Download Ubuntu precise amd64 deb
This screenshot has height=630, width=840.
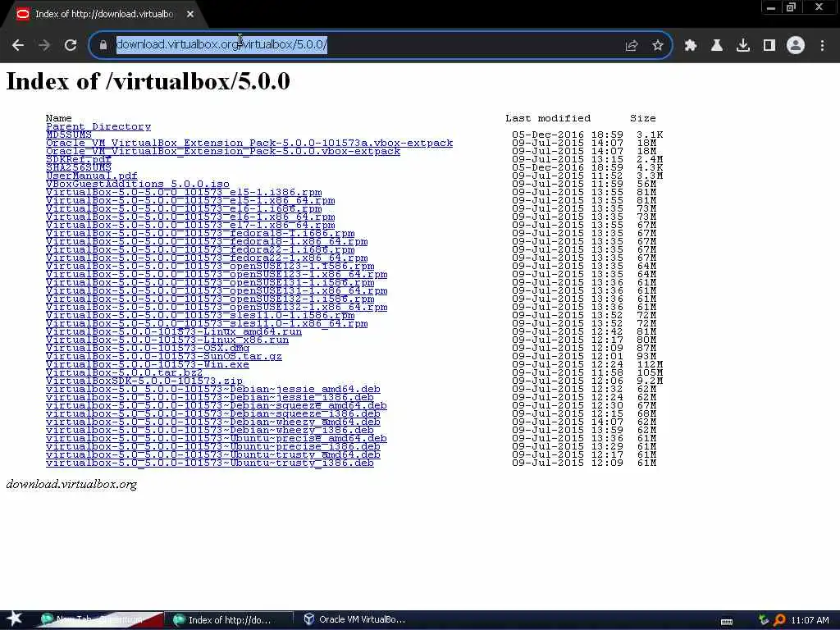pyautogui.click(x=217, y=439)
